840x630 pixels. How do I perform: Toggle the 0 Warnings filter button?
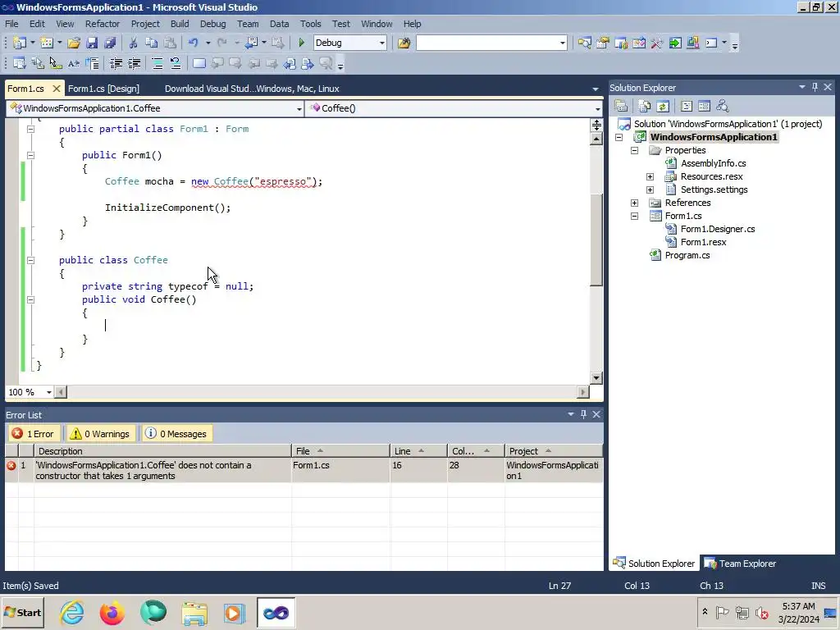coord(100,434)
